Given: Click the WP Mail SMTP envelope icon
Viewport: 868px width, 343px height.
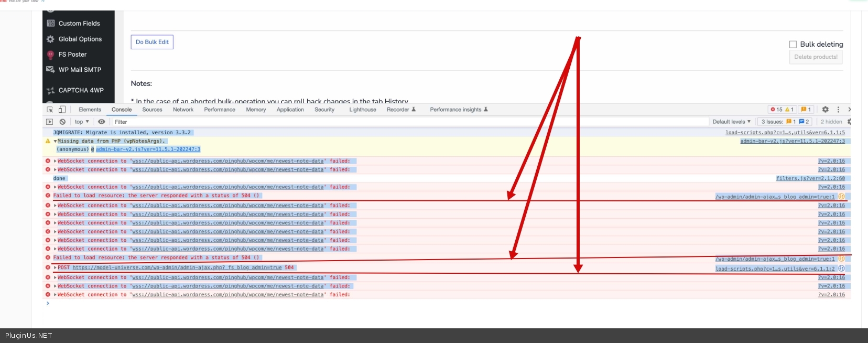Looking at the screenshot, I should click(x=50, y=70).
